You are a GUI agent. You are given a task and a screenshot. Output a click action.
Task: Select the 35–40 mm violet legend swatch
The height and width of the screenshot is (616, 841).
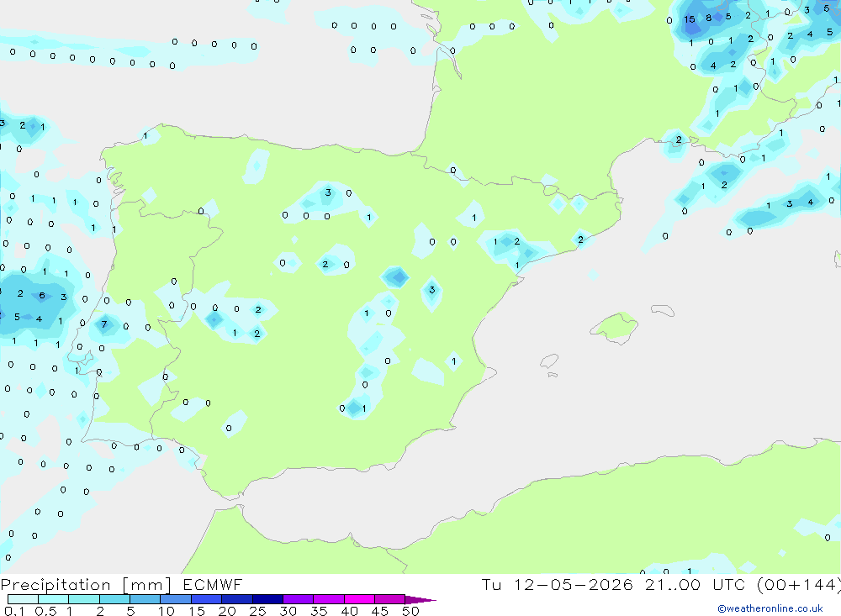pos(329,599)
